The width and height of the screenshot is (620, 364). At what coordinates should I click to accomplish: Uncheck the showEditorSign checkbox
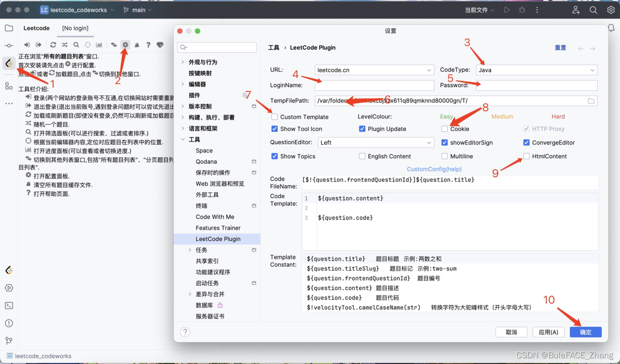coord(445,142)
